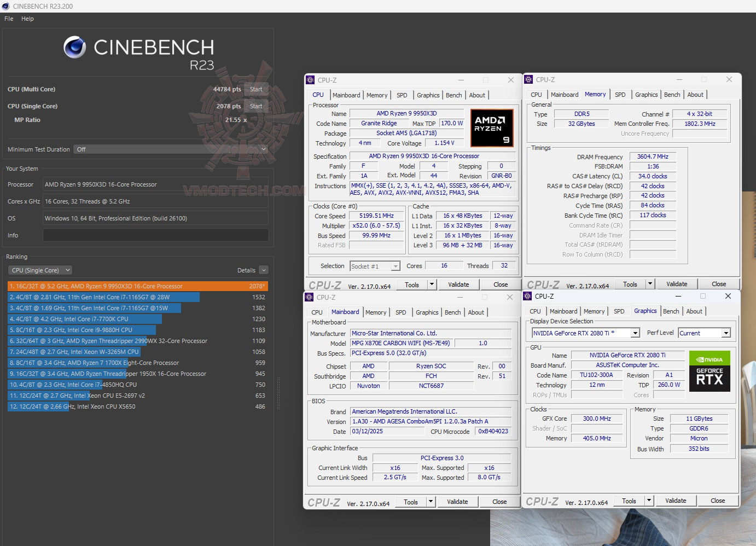Select the Xeon CPU X5650 ranking row

coord(138,406)
